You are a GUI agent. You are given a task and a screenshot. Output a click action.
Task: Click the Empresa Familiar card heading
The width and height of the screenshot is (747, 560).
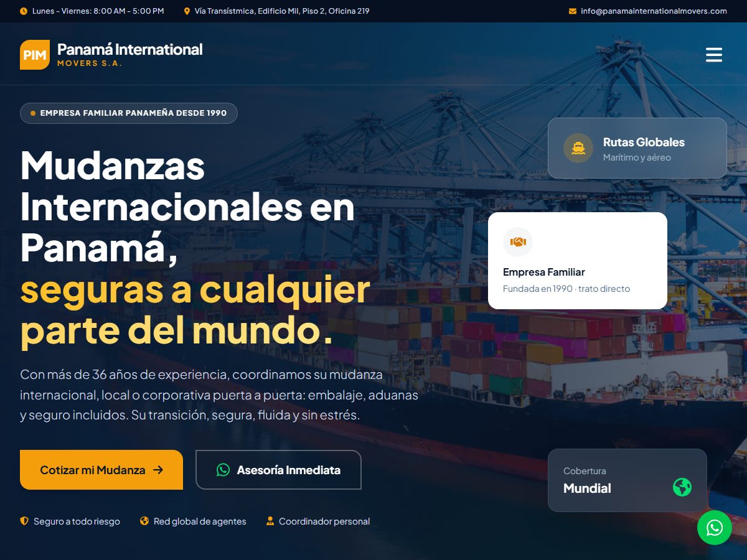pos(544,272)
